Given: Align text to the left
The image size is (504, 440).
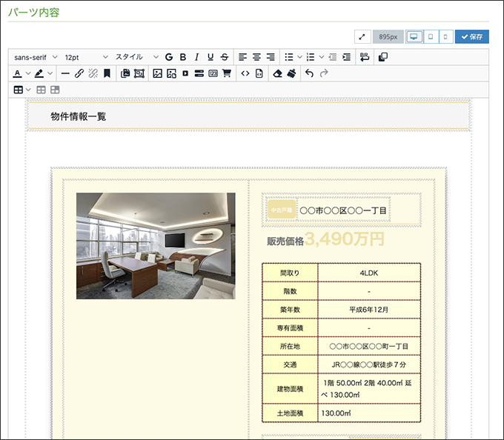Looking at the screenshot, I should tap(242, 57).
